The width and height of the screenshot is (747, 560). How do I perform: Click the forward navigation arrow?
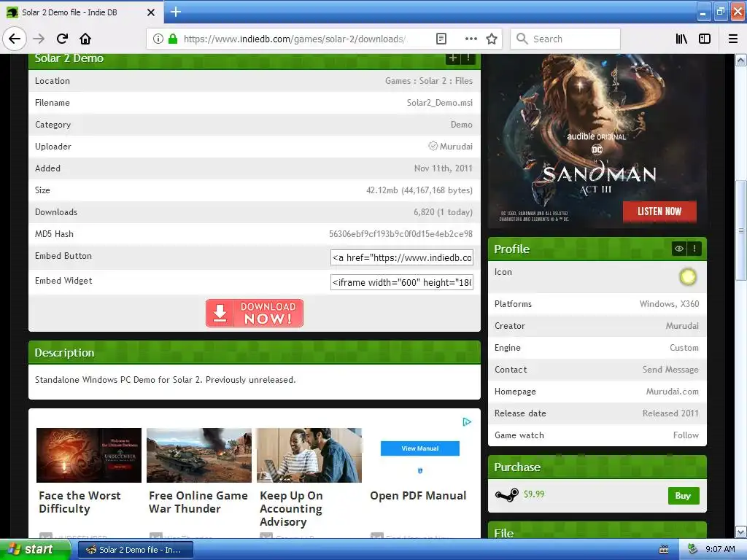39,39
